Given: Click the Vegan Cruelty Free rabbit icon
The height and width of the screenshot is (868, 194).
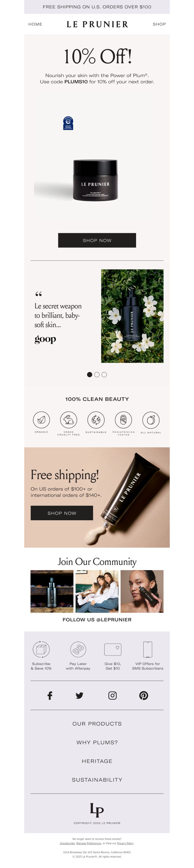Looking at the screenshot, I should coord(68,420).
